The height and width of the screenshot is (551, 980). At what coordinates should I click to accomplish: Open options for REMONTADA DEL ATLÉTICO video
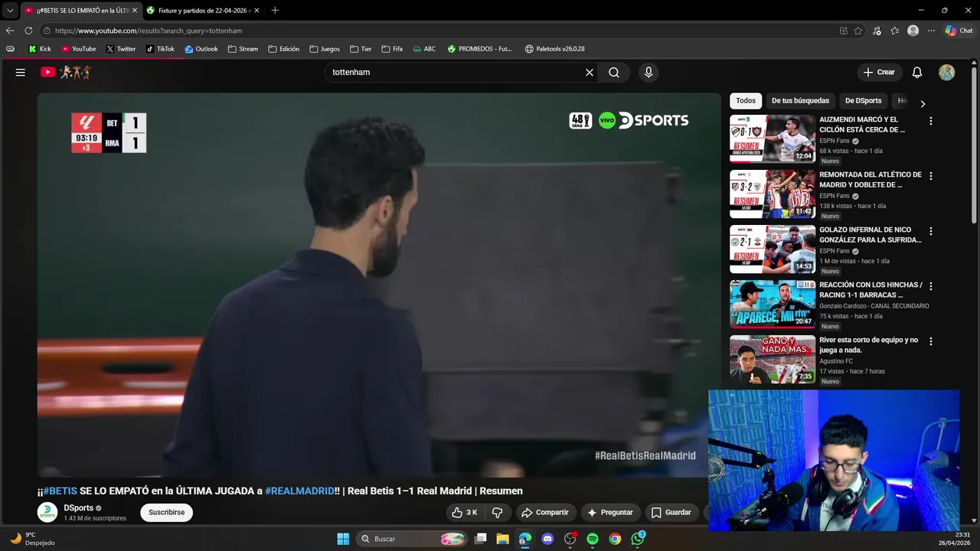(931, 176)
